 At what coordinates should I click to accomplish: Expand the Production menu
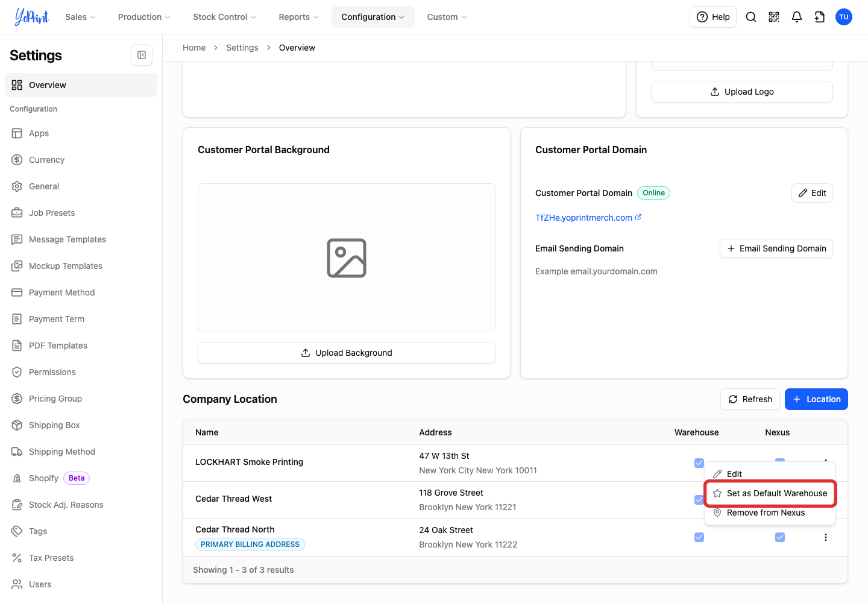point(144,17)
